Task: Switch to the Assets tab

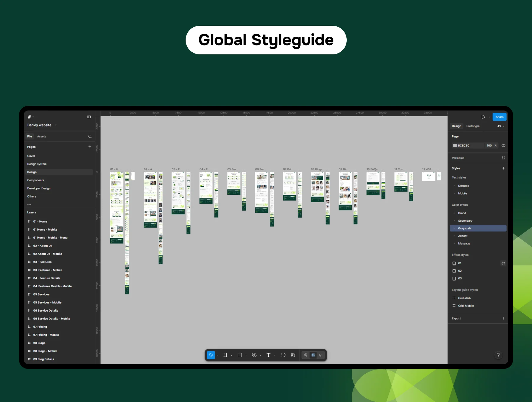Action: pyautogui.click(x=42, y=136)
